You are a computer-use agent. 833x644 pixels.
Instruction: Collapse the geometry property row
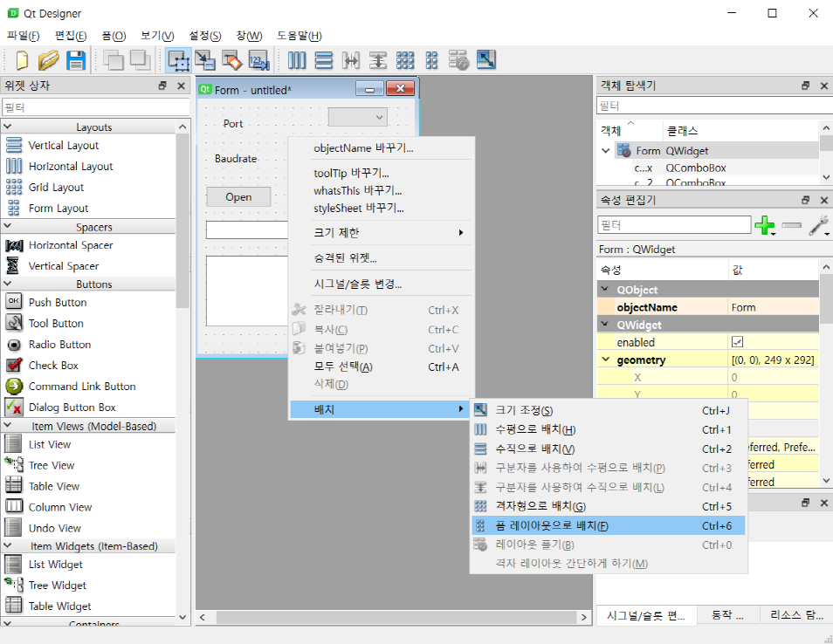coord(606,360)
